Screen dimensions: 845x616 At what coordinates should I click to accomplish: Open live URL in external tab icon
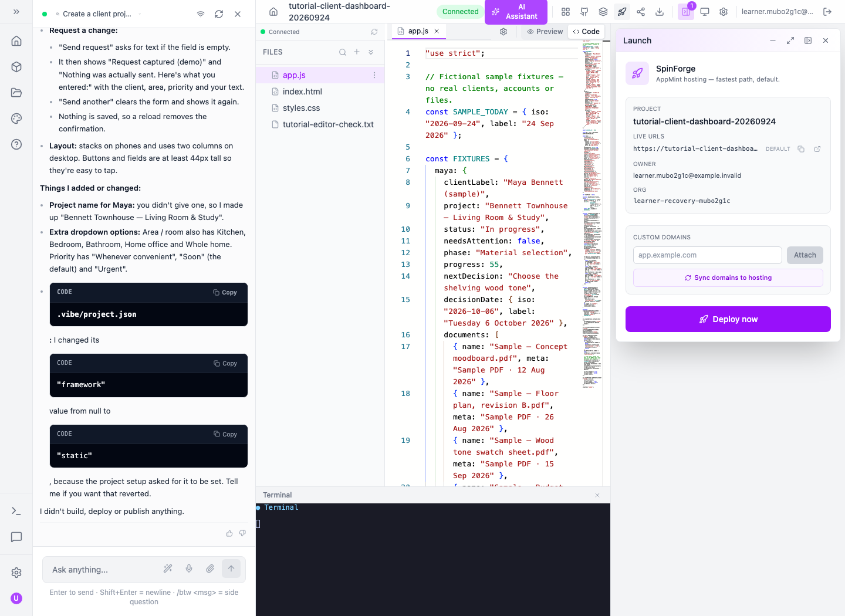(817, 149)
